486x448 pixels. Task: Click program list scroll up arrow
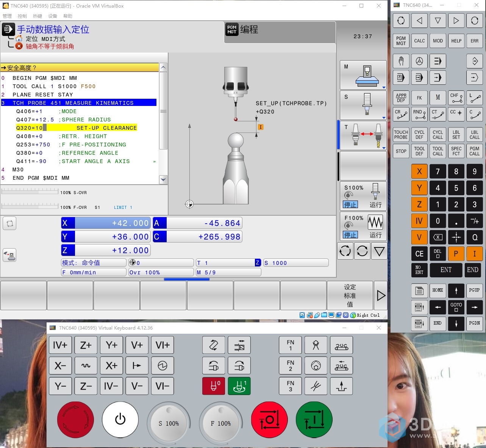pos(163,68)
